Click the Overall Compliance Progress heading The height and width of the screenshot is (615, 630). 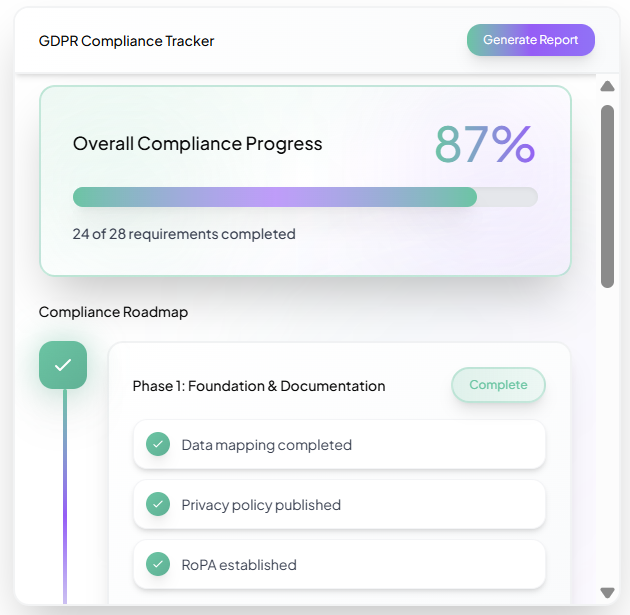(197, 144)
